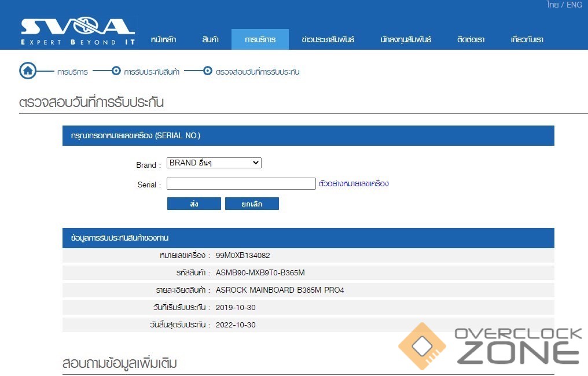
Task: Switch language to ไทย
Action: (x=552, y=5)
